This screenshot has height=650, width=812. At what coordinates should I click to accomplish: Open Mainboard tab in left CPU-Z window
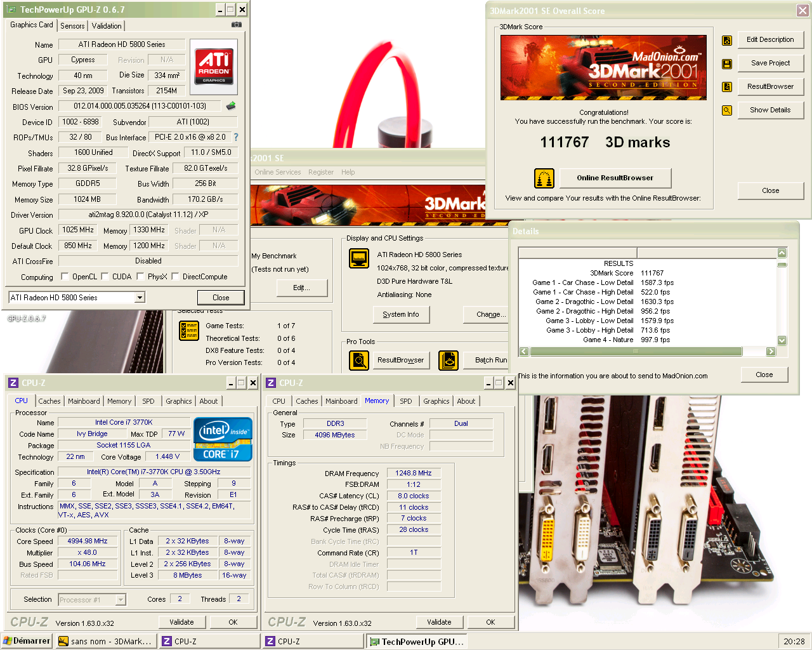(84, 401)
